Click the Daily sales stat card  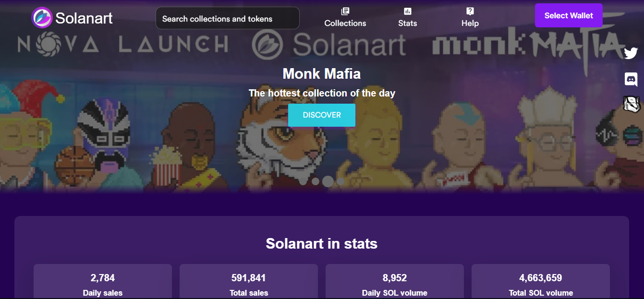click(102, 284)
